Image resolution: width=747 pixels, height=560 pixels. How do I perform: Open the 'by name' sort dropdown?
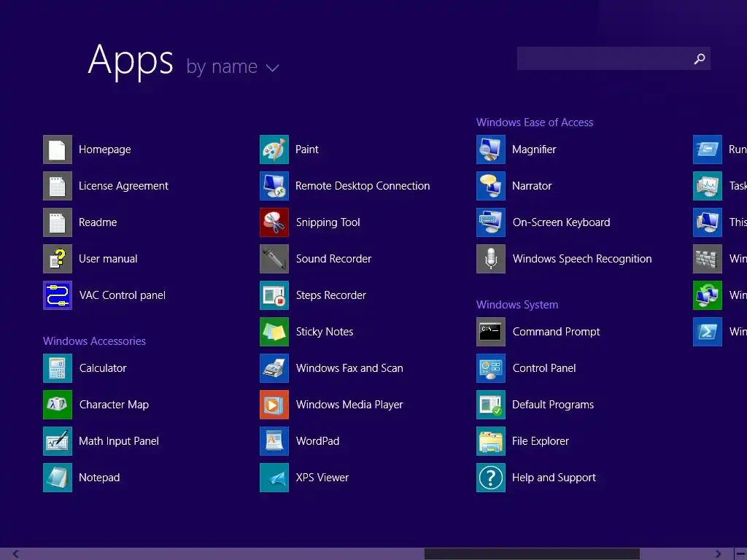pyautogui.click(x=233, y=66)
